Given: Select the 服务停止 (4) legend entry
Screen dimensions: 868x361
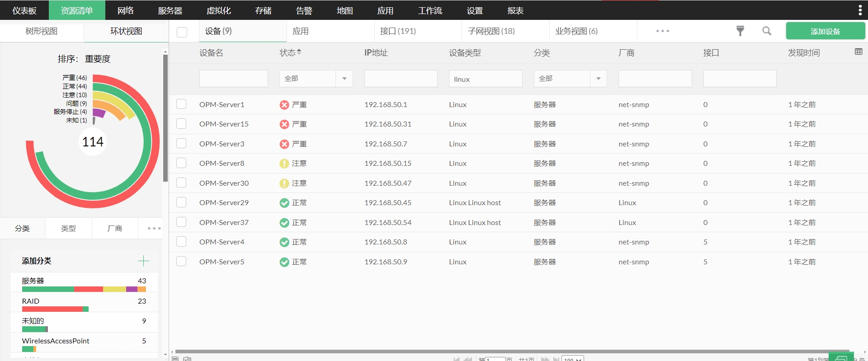Looking at the screenshot, I should point(70,112).
